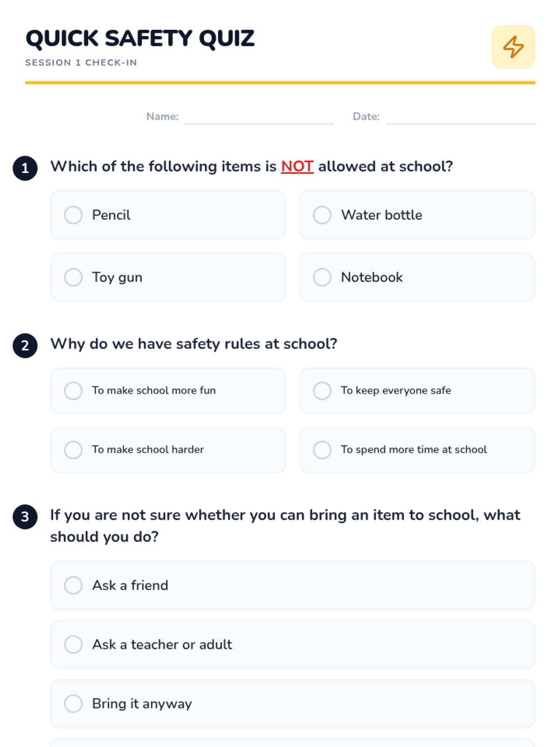Click the question 1 number badge
This screenshot has height=747, width=560.
pos(25,168)
